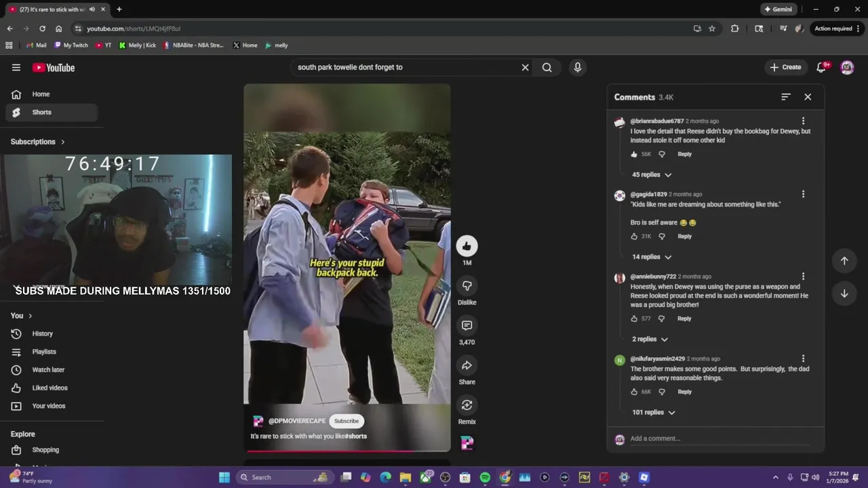
Task: Open Playlists in the sidebar
Action: (52, 352)
